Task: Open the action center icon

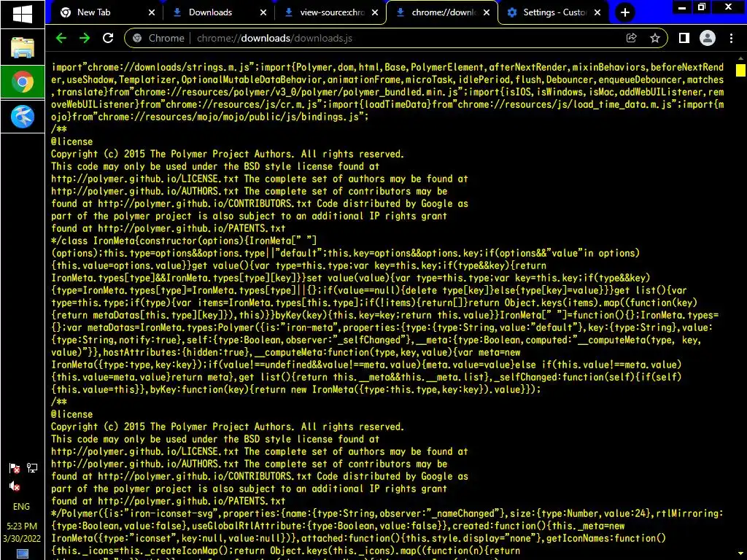Action: tap(22, 554)
